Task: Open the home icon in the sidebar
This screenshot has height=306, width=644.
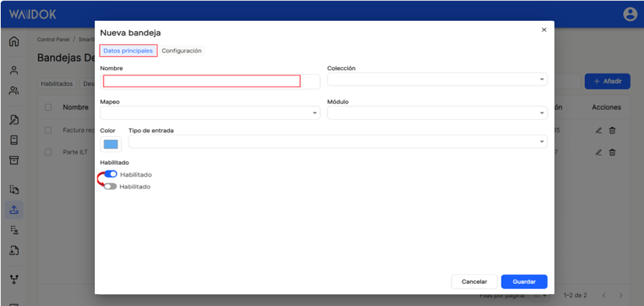Action: pos(14,41)
